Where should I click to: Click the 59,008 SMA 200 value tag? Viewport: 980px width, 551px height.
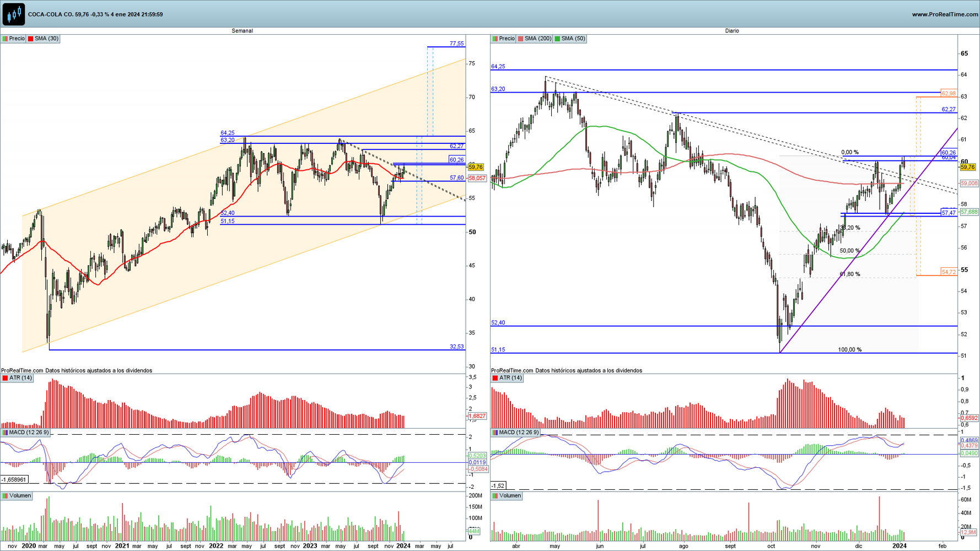[x=969, y=183]
